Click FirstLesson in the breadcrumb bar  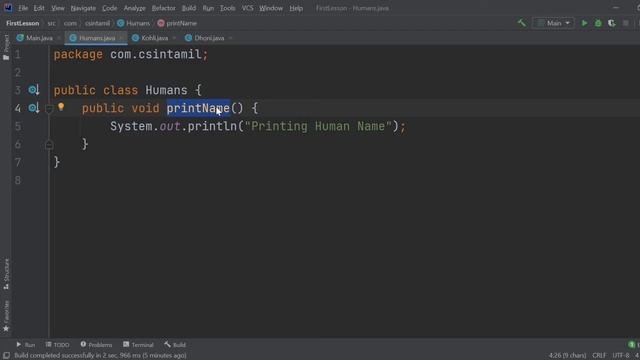tap(22, 23)
